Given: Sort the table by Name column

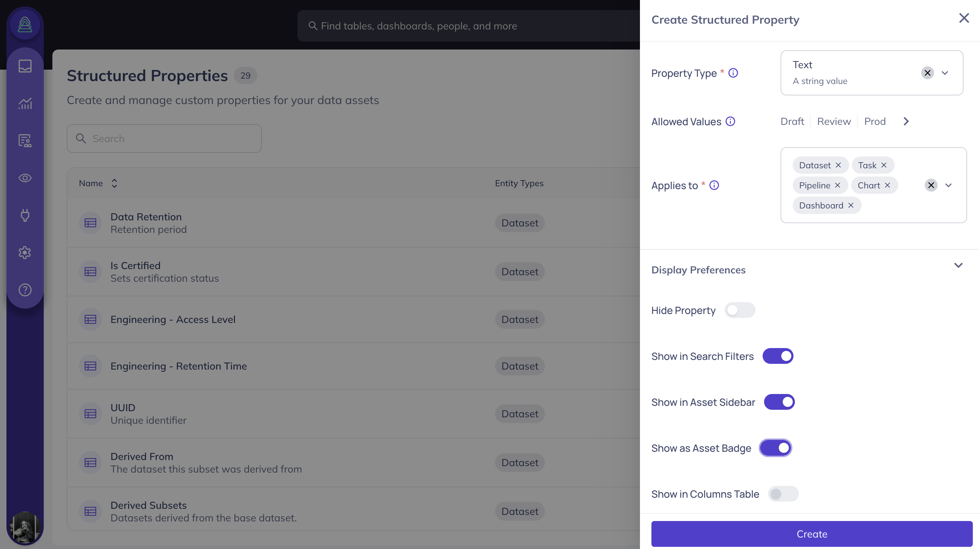Looking at the screenshot, I should pos(114,183).
